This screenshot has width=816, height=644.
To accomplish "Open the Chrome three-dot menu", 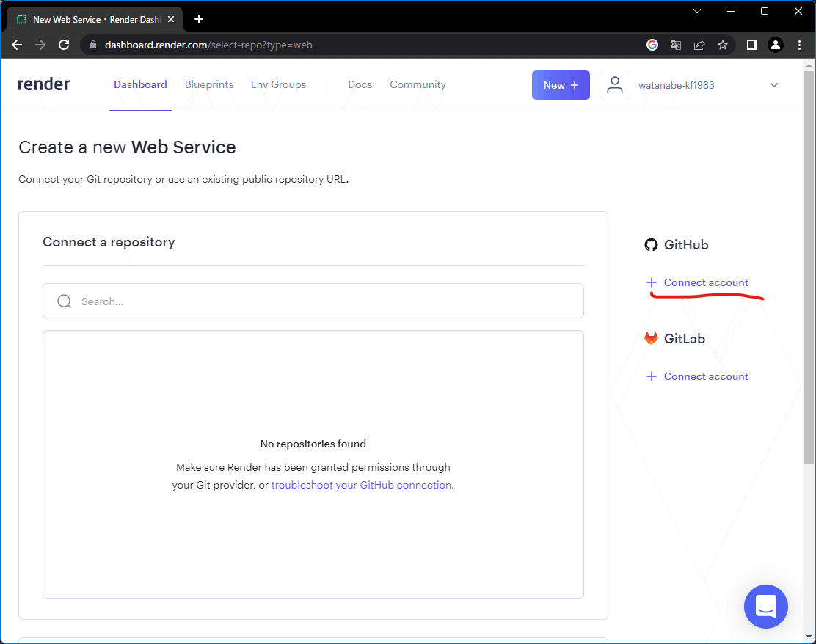I will 799,45.
